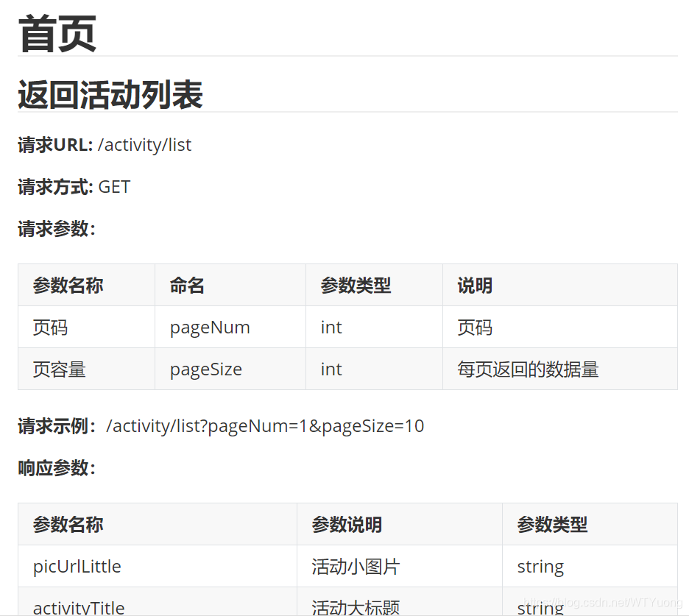This screenshot has width=689, height=616.
Task: Click the GET request method value
Action: click(x=114, y=187)
